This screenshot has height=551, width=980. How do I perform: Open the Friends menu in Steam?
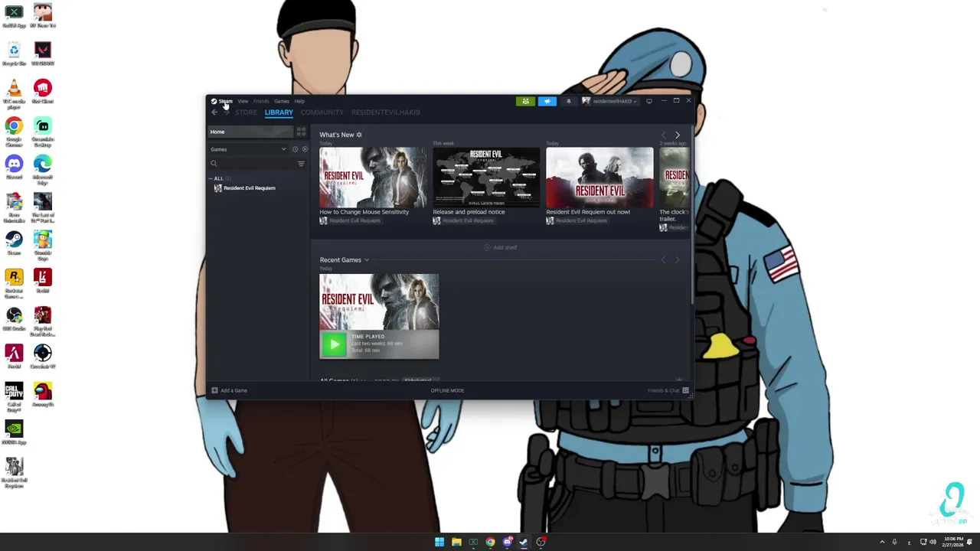(261, 101)
